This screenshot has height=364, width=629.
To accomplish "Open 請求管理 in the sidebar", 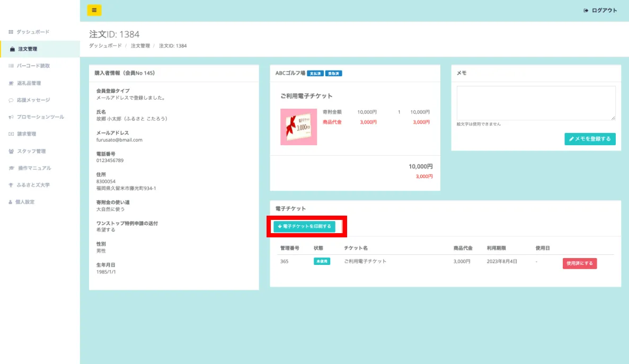I will tap(26, 134).
